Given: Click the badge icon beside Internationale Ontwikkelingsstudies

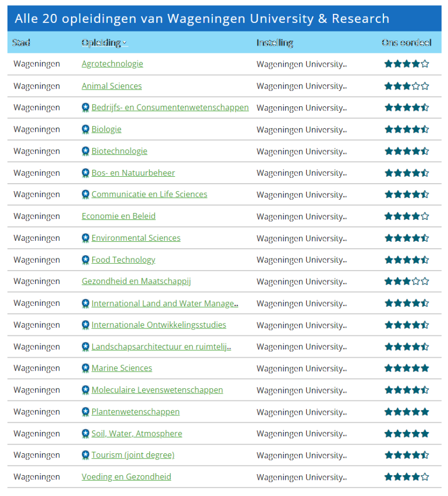Looking at the screenshot, I should (x=85, y=325).
